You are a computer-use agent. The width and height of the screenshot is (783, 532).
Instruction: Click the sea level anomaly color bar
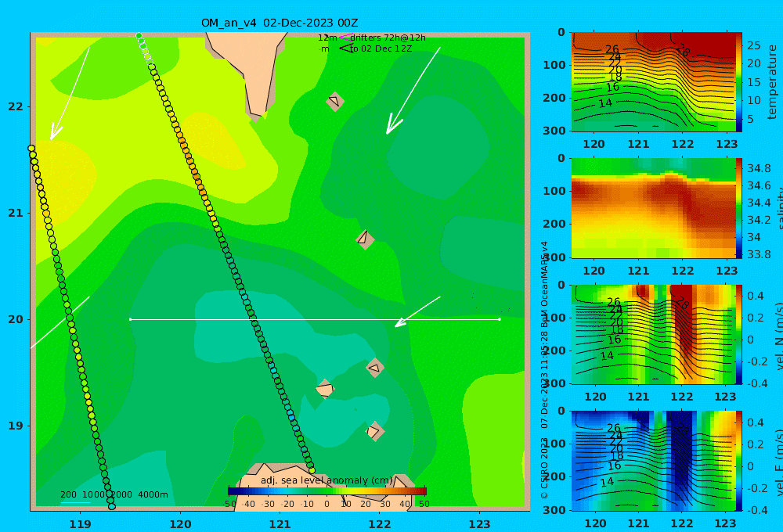[x=327, y=491]
